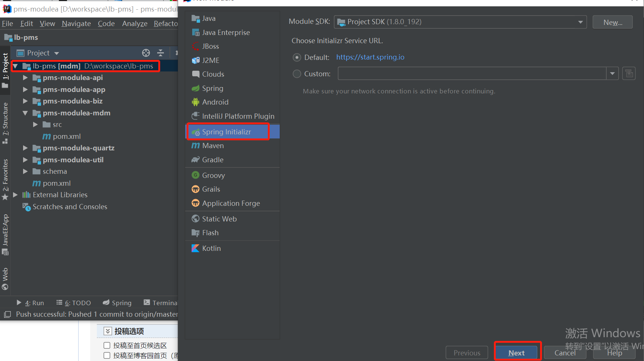Image resolution: width=644 pixels, height=361 pixels.
Task: Open Scratches and Consoles node
Action: [x=65, y=207]
